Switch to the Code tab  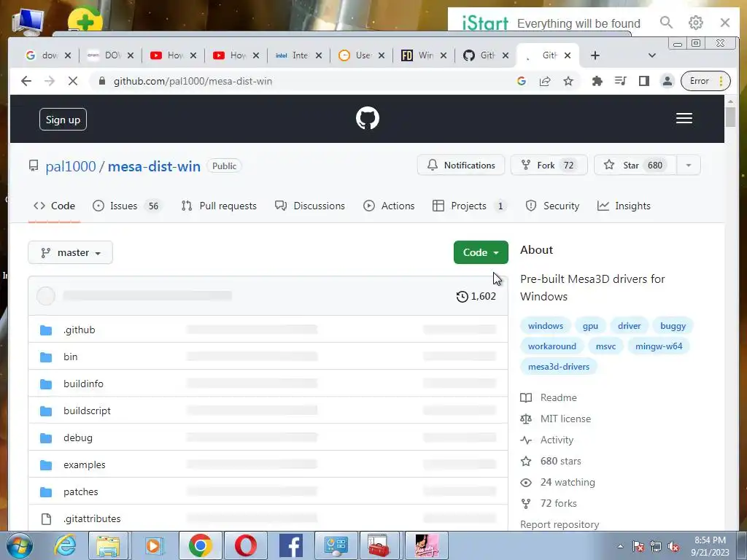(54, 206)
